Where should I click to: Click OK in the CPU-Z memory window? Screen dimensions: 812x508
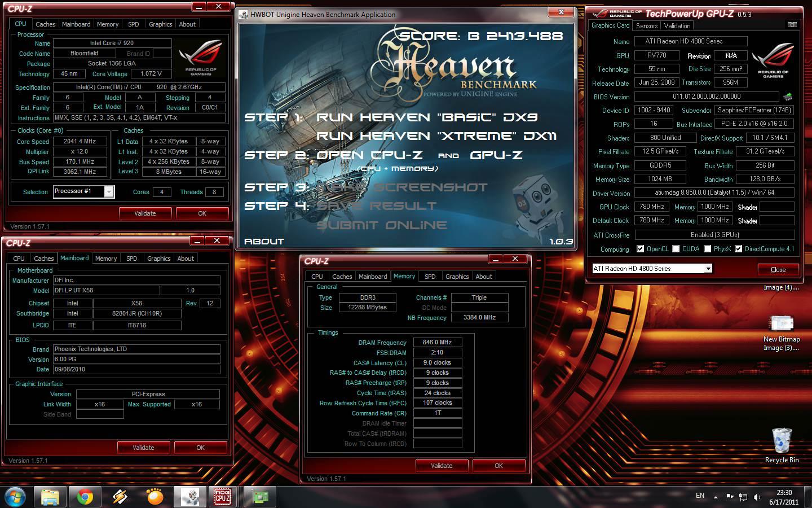(x=499, y=466)
